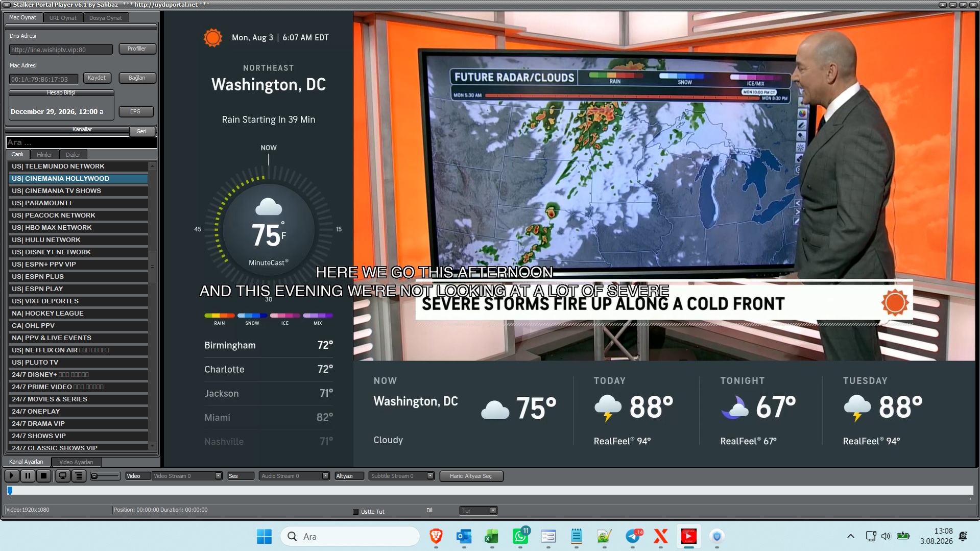
Task: Show hidden system tray icons
Action: (x=851, y=536)
